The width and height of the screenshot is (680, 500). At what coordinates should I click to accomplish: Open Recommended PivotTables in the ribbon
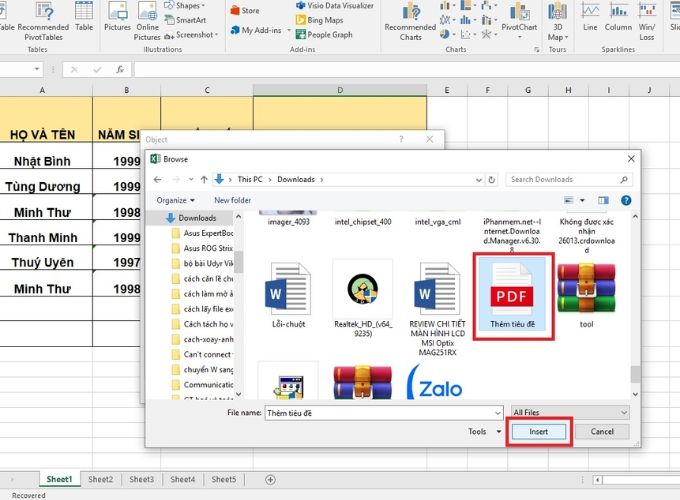(43, 22)
